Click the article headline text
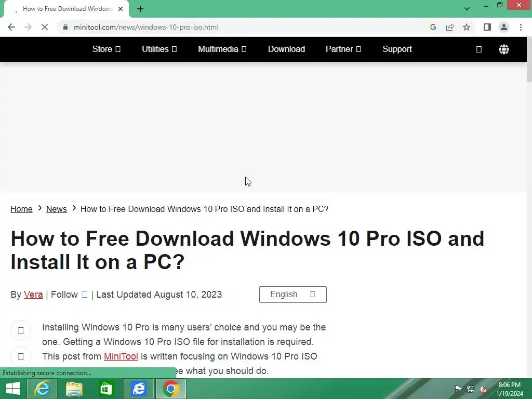 coord(247,250)
